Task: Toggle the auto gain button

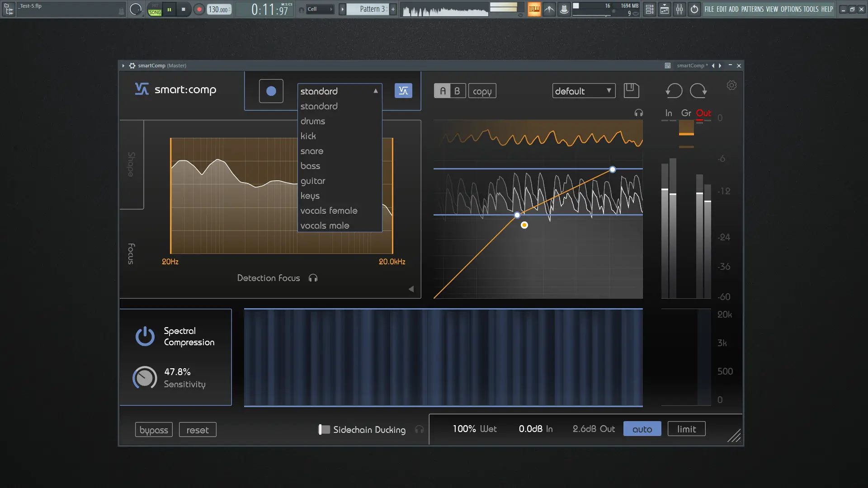Action: coord(642,429)
